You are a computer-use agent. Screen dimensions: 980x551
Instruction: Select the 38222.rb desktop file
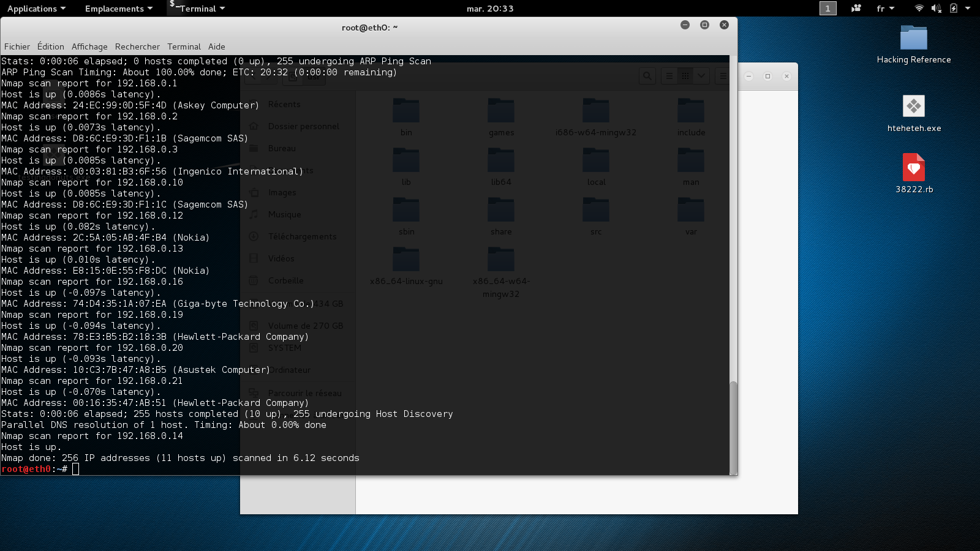pyautogui.click(x=913, y=168)
